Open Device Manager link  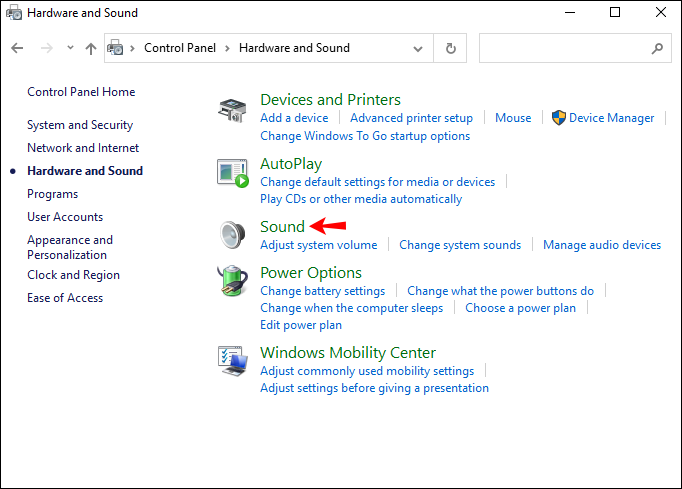pos(611,118)
